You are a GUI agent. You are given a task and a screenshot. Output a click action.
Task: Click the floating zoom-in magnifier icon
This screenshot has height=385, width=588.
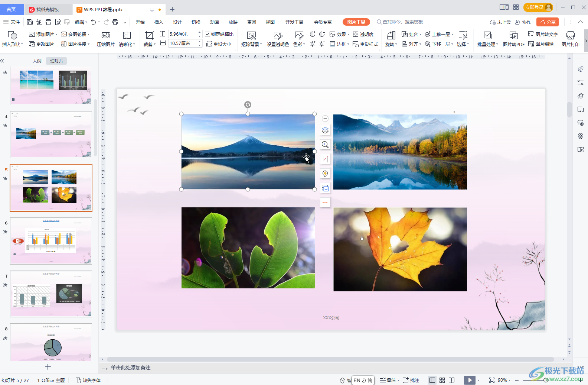click(x=325, y=145)
